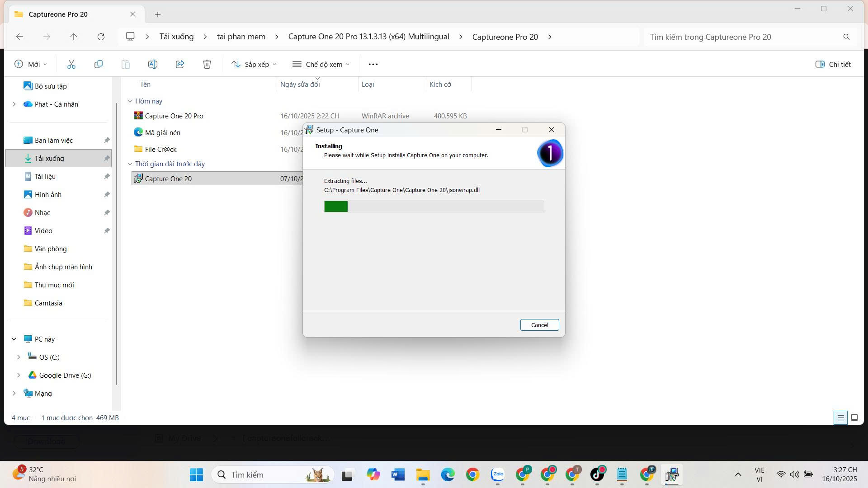Click the Copy icon in toolbar
The width and height of the screenshot is (868, 488).
(x=98, y=64)
